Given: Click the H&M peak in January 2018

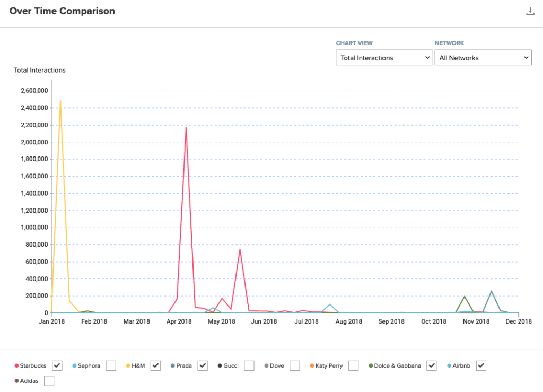Looking at the screenshot, I should tap(60, 101).
